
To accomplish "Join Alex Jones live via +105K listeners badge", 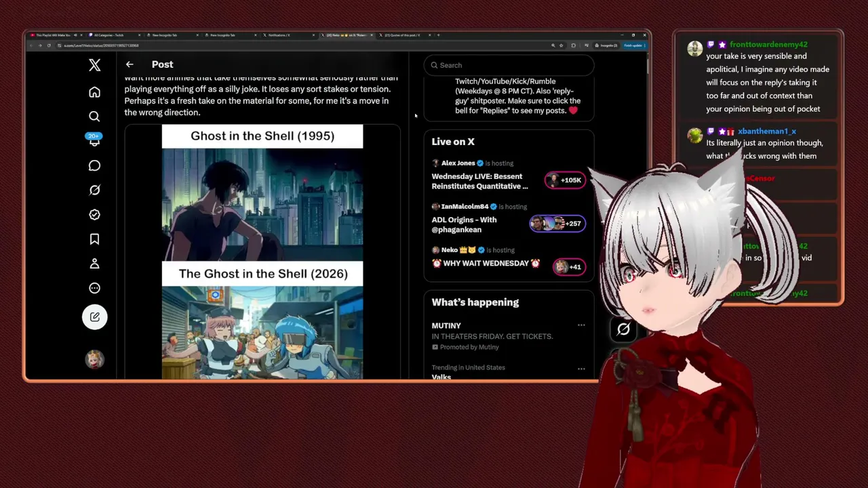I will 566,180.
